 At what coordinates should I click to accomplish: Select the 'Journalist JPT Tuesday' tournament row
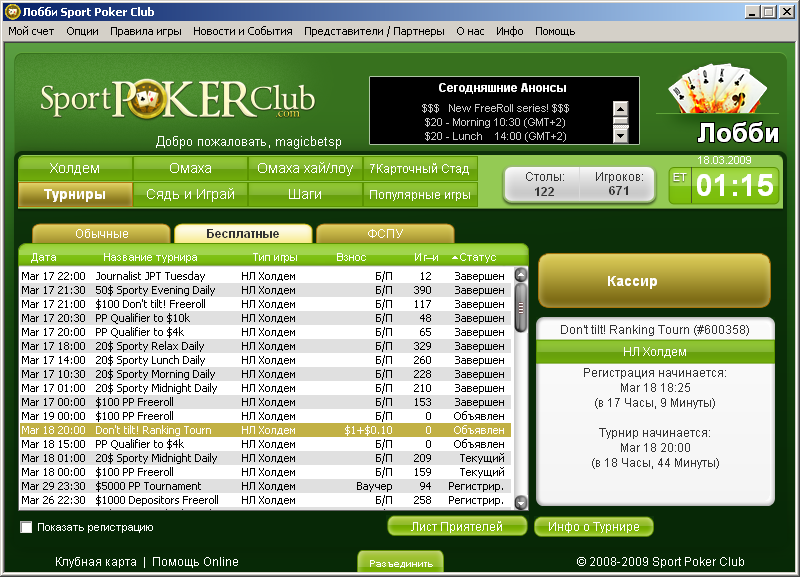(265, 276)
